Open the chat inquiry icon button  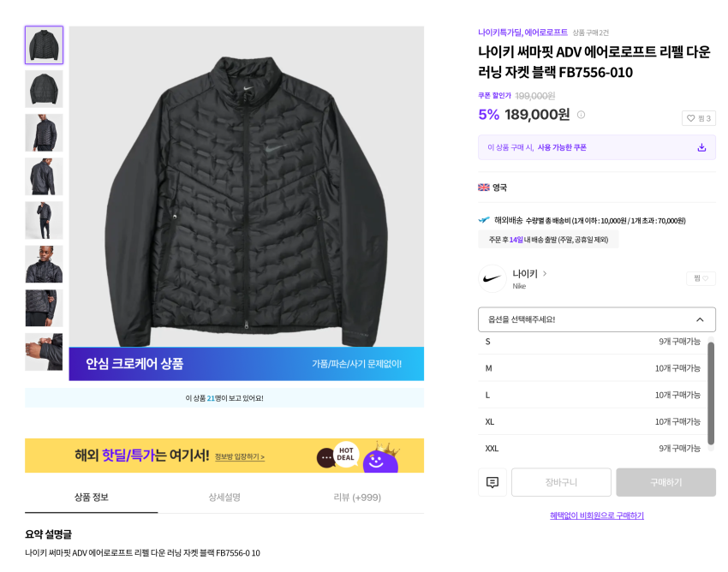[x=492, y=482]
